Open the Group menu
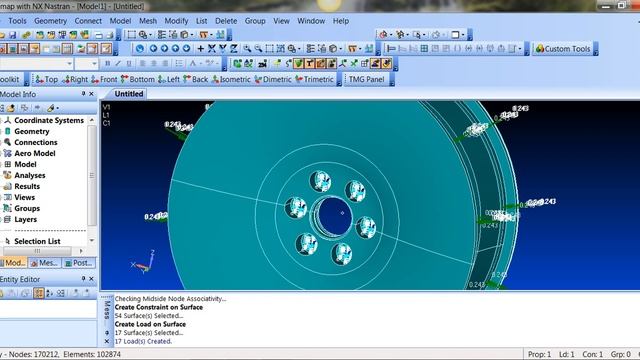The height and width of the screenshot is (360, 640). 255,21
